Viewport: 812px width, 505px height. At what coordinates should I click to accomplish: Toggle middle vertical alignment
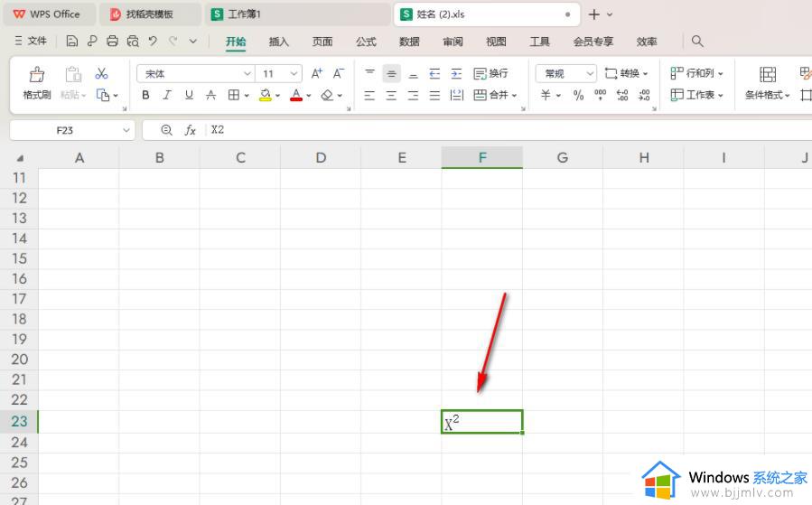coord(391,74)
